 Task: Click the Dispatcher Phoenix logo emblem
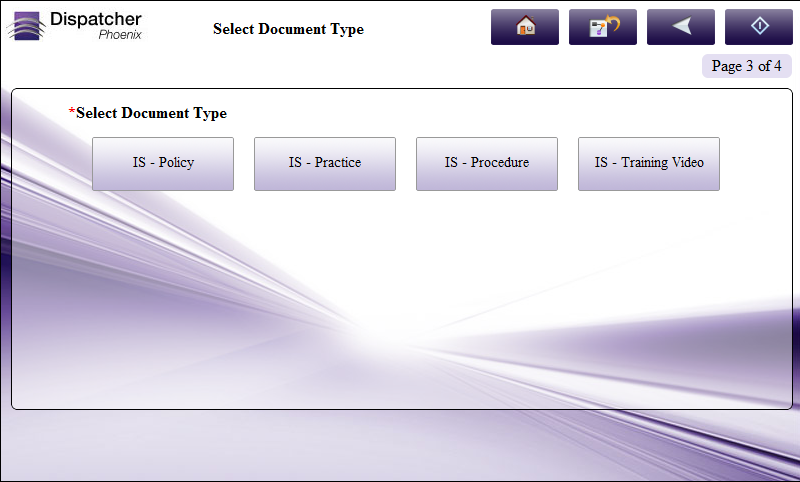(25, 26)
